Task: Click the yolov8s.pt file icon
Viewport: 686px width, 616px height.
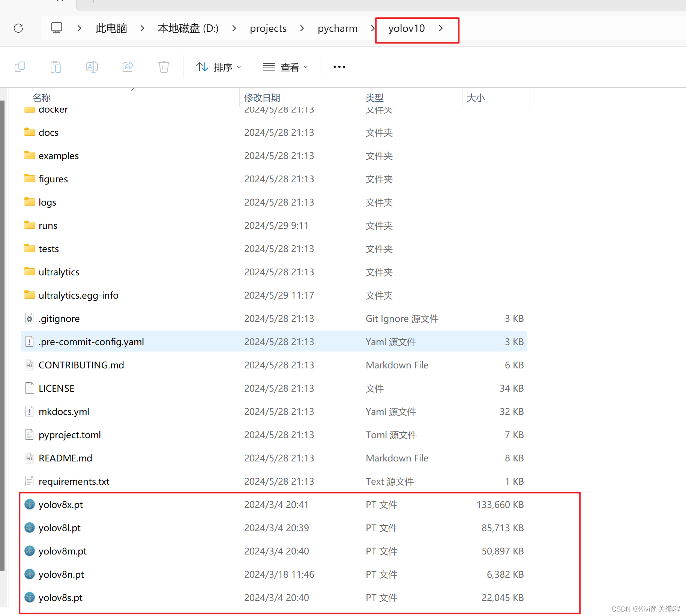Action: 30,598
